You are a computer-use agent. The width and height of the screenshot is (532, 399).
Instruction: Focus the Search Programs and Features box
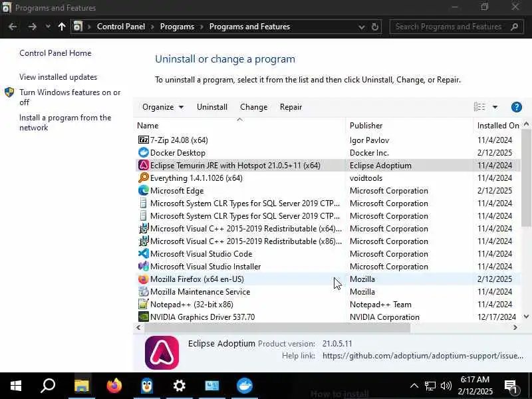coord(456,27)
